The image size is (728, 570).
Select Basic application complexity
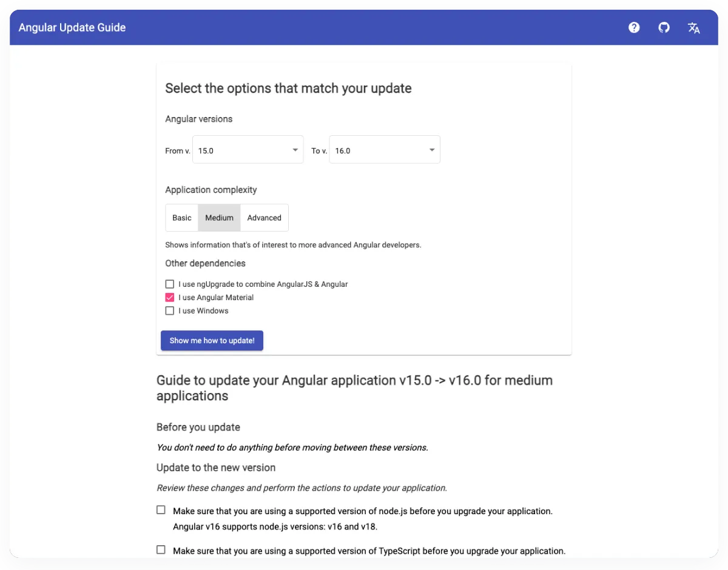pos(182,218)
